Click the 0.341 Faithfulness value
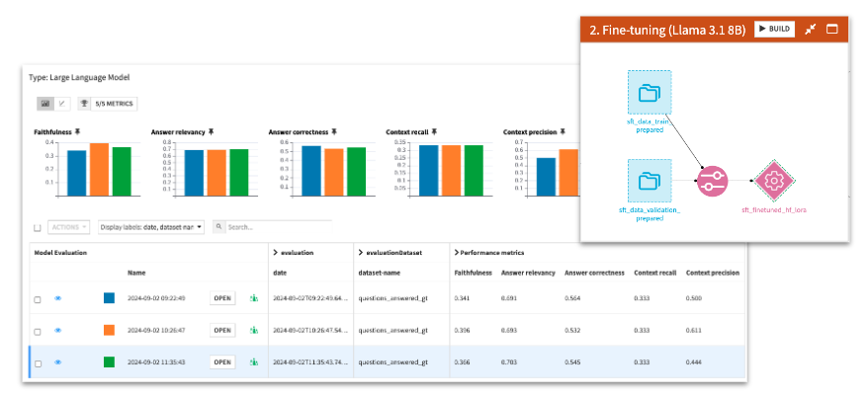Screen dimensions: 868x400 [461, 298]
